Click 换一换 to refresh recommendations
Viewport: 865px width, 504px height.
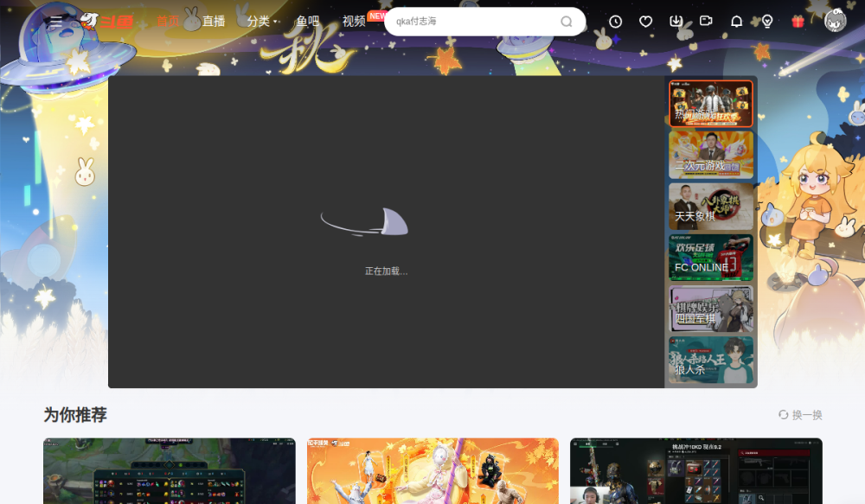click(x=807, y=415)
